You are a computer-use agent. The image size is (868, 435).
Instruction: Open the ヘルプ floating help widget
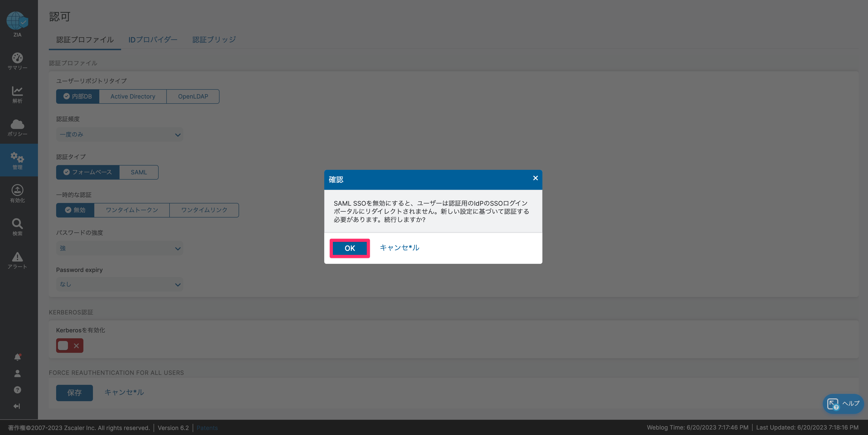tap(843, 403)
